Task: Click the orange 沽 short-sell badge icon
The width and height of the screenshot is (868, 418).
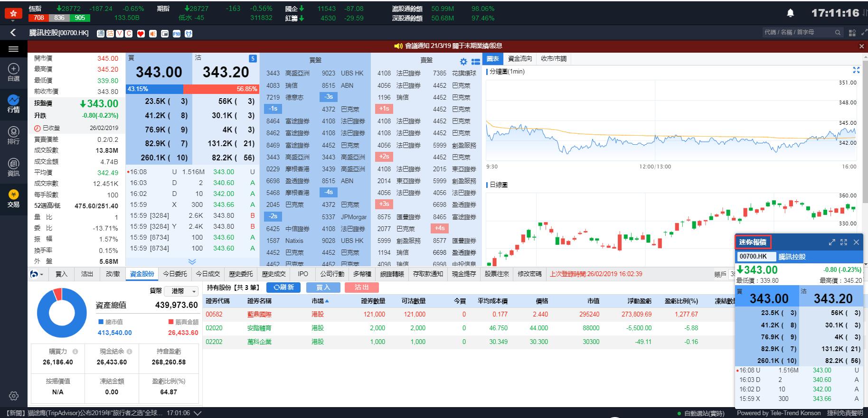Action: [x=110, y=33]
